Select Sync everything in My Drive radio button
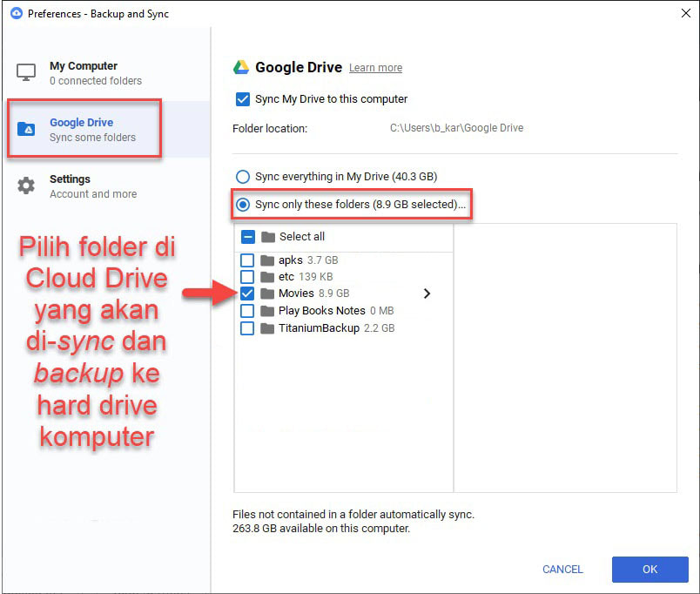700x594 pixels. point(242,177)
